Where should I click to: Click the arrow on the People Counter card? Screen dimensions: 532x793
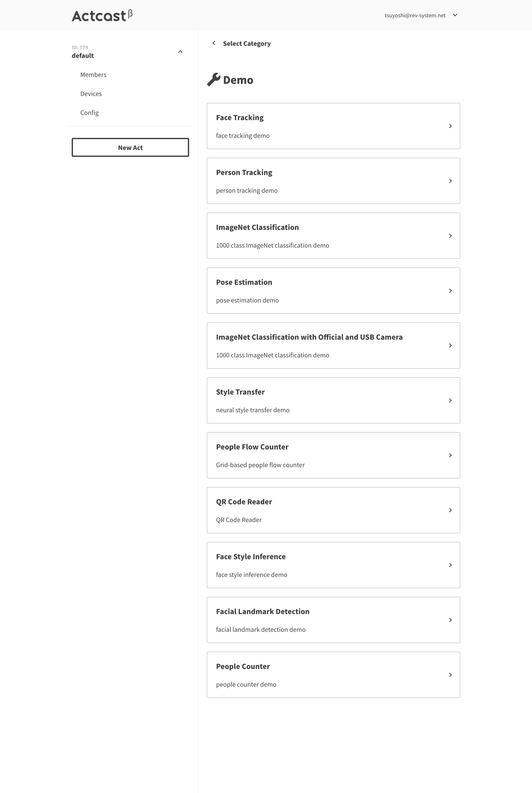tap(450, 675)
